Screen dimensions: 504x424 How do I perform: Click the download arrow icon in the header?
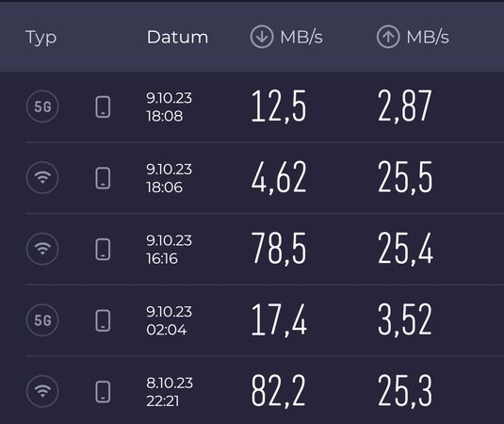click(262, 37)
